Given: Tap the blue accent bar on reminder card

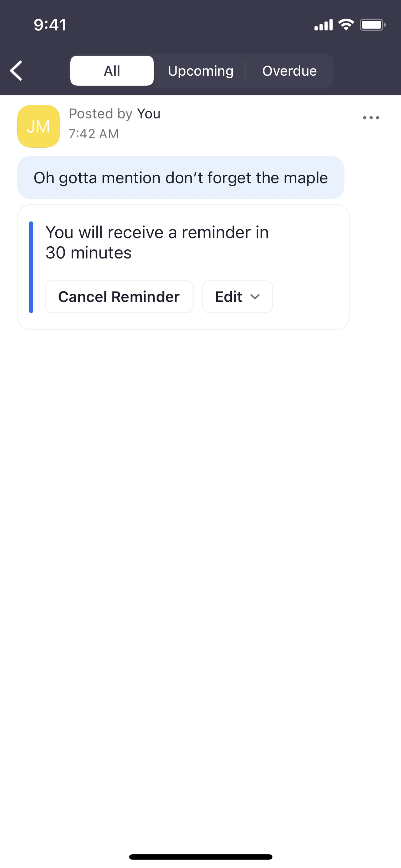Looking at the screenshot, I should pos(31,267).
